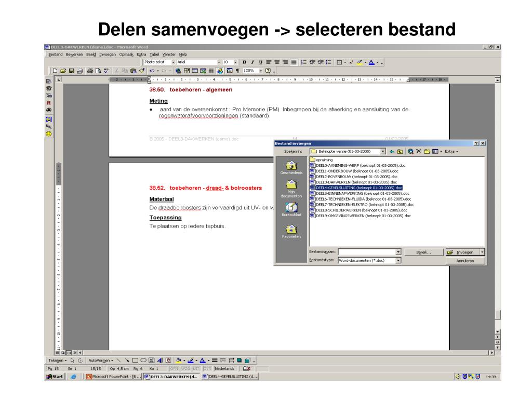Open the Extra menu in dialog
Viewport: 532px width, 399px height.
(x=451, y=152)
